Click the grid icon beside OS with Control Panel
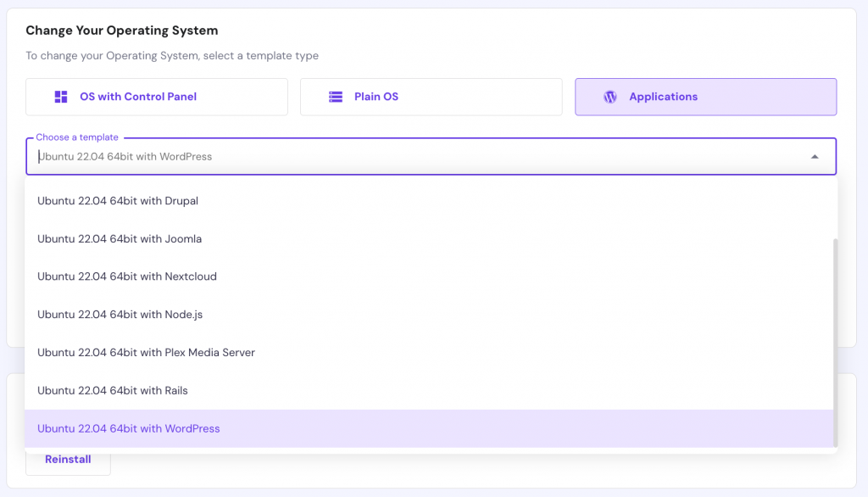Viewport: 868px width, 497px height. pyautogui.click(x=60, y=96)
